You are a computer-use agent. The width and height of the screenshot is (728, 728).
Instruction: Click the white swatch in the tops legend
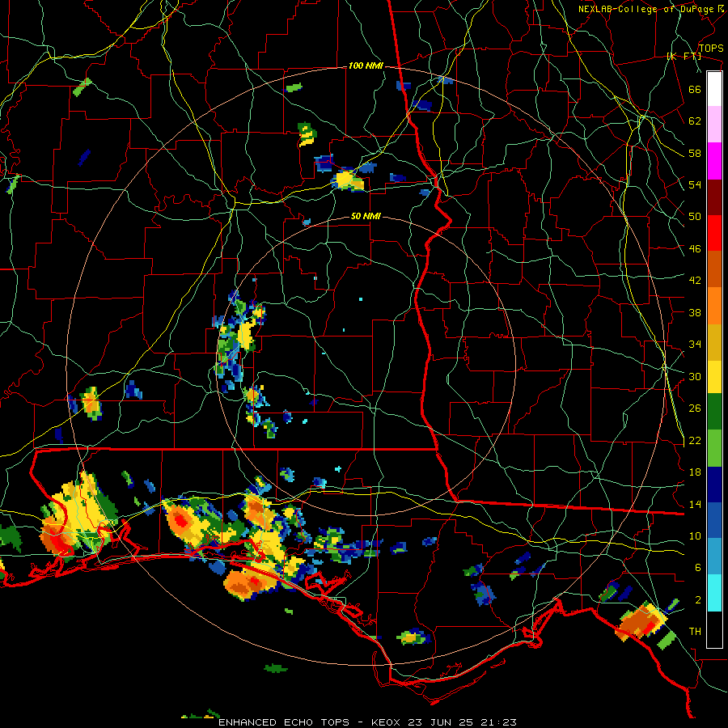pos(714,89)
